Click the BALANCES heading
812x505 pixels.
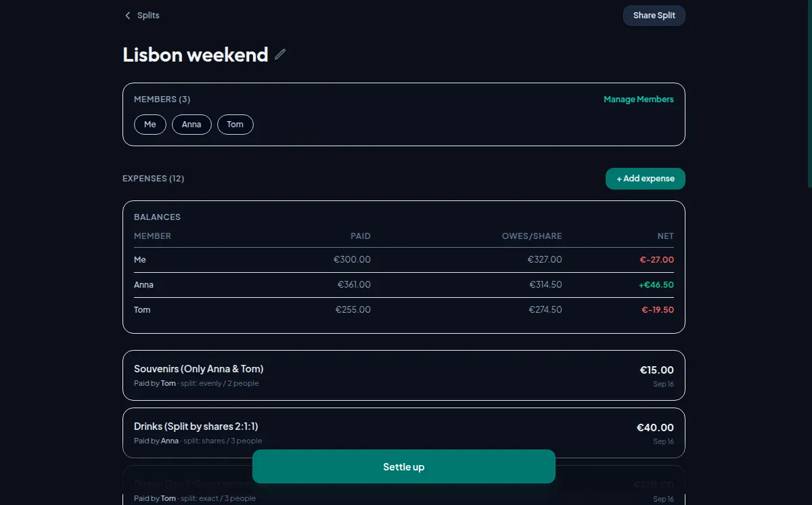coord(157,217)
